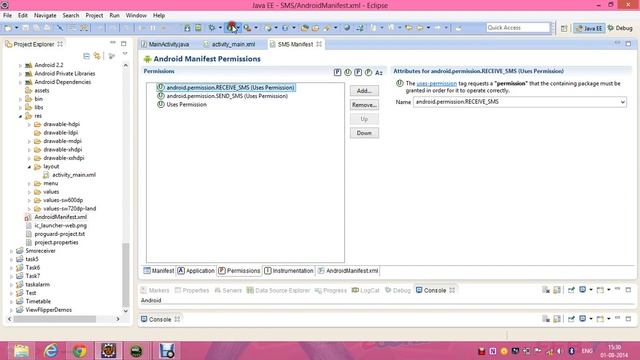This screenshot has height=360, width=640.
Task: Expand Android Private Libraries node
Action: pyautogui.click(x=20, y=74)
